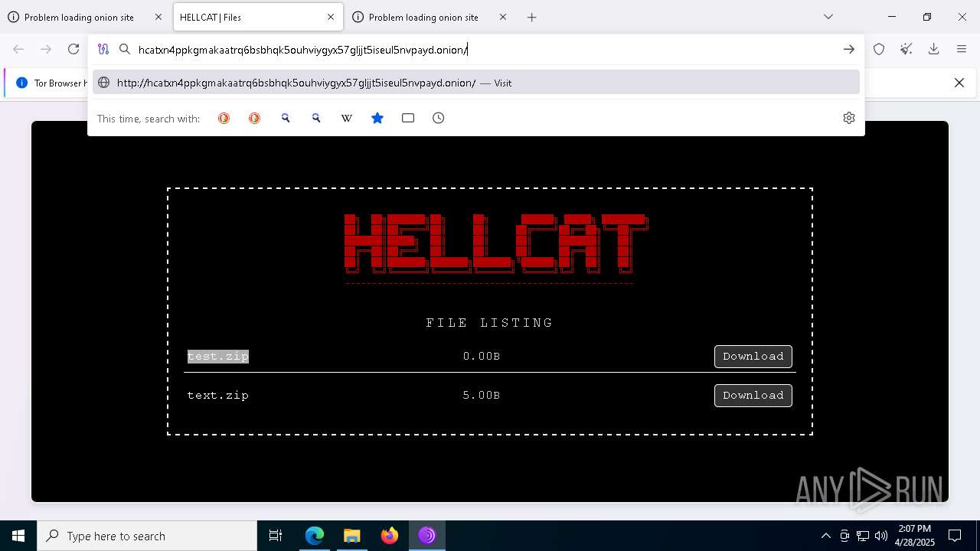Image resolution: width=980 pixels, height=551 pixels.
Task: Click the taskbar search box
Action: point(147,536)
